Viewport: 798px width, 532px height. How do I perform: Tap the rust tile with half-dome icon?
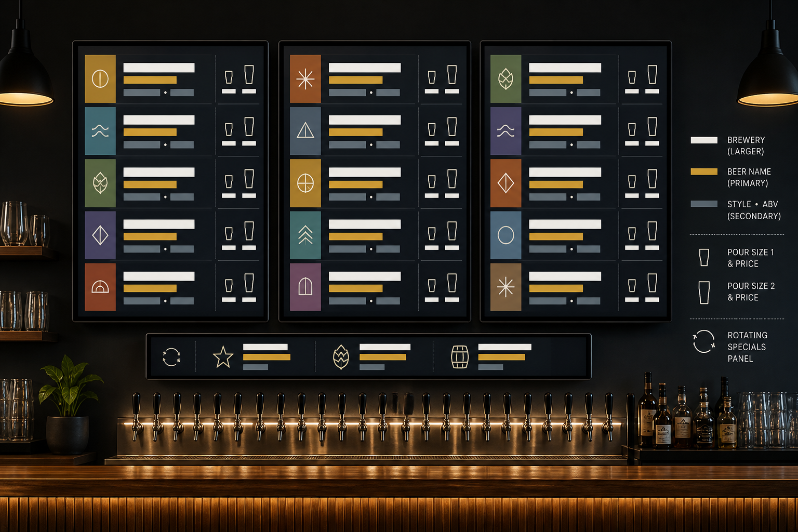[100, 287]
